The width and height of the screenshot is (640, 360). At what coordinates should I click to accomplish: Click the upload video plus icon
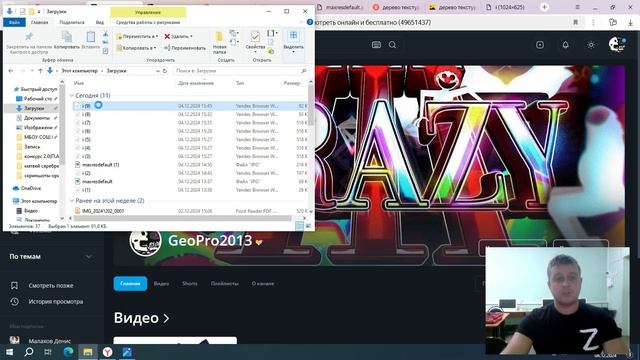click(540, 45)
